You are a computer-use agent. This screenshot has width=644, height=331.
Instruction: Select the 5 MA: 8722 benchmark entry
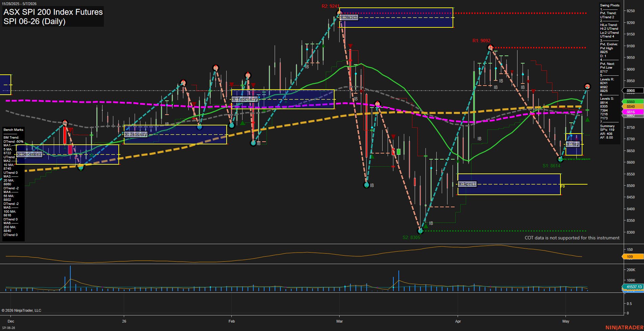pos(8,151)
